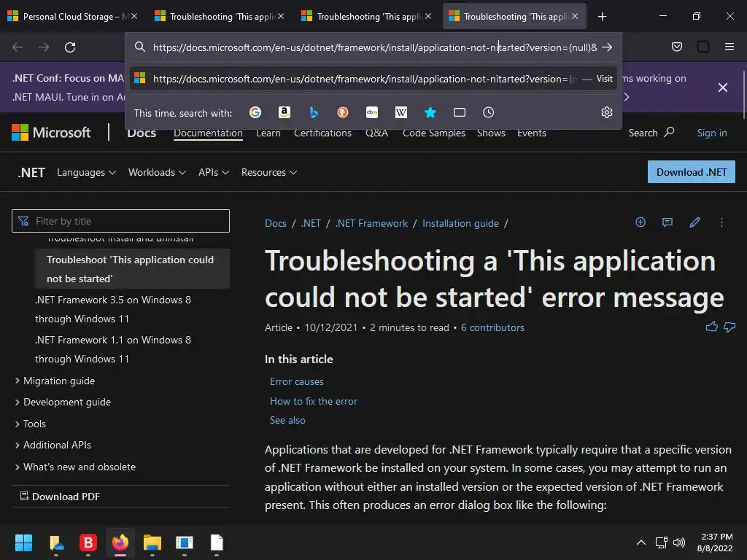Click the Filter by title field
The height and width of the screenshot is (560, 747).
click(120, 221)
